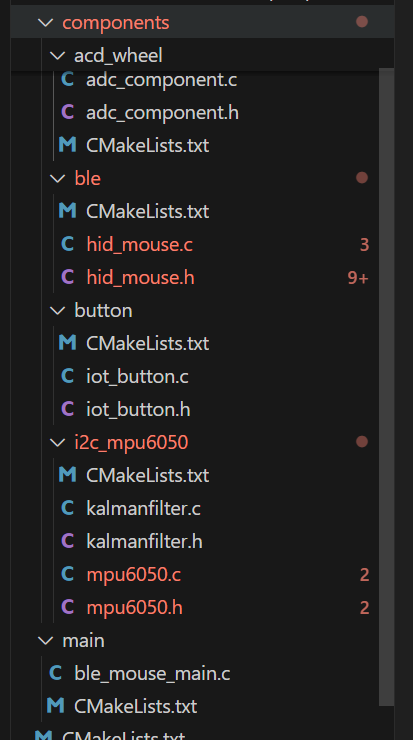413x740 pixels.
Task: Open mpu6050.c with 2 problems
Action: tap(134, 574)
